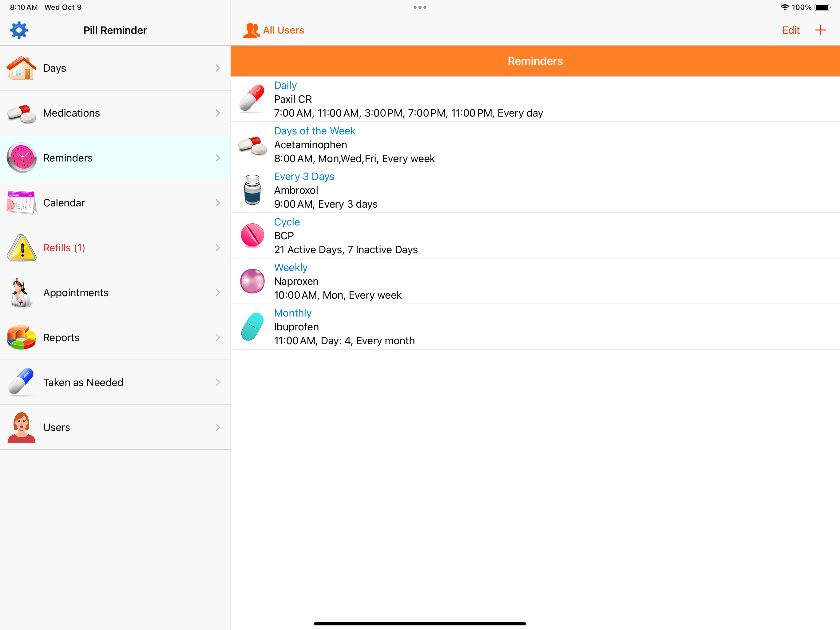Click the Taken as Needed capsule icon
The image size is (840, 630).
click(21, 382)
